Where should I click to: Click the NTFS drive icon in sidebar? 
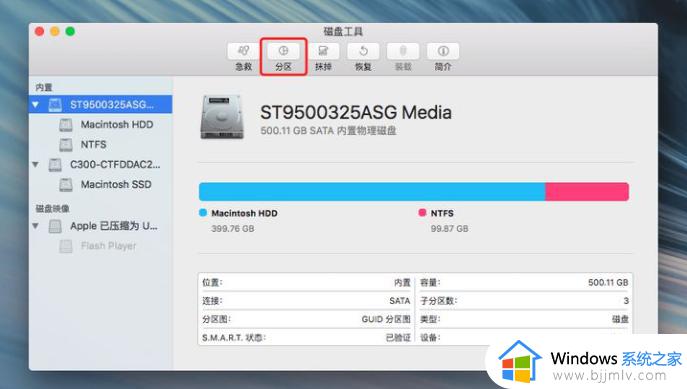pos(66,145)
